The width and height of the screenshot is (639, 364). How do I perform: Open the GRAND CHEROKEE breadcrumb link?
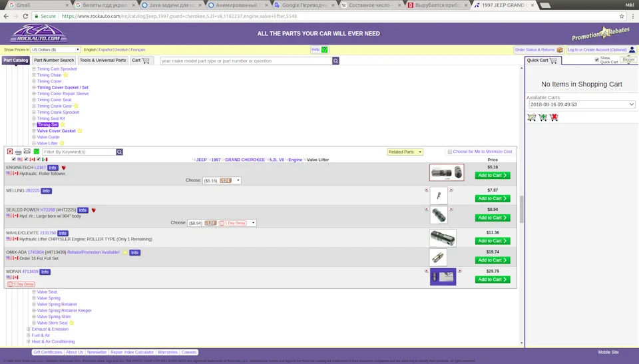244,160
